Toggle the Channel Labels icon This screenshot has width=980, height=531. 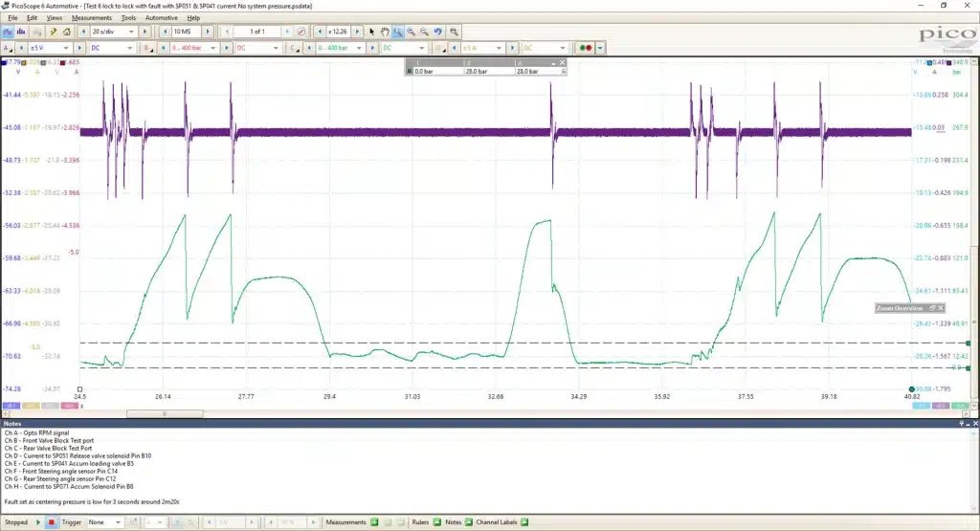tap(523, 522)
